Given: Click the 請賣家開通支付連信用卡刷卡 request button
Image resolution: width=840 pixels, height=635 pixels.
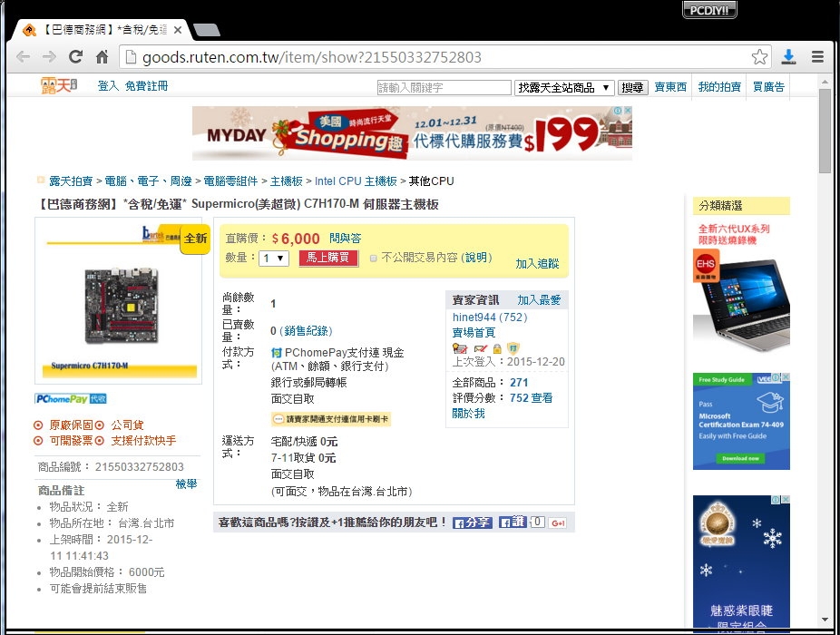Looking at the screenshot, I should tap(331, 419).
